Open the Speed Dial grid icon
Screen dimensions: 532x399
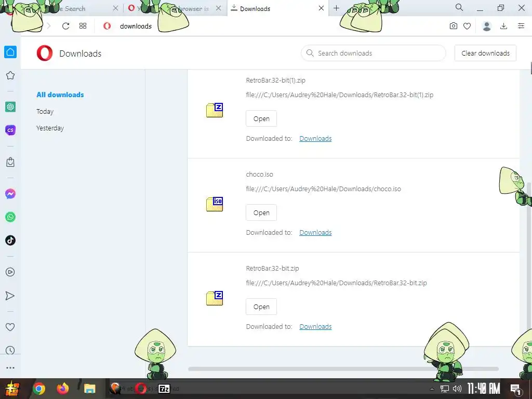(x=83, y=26)
